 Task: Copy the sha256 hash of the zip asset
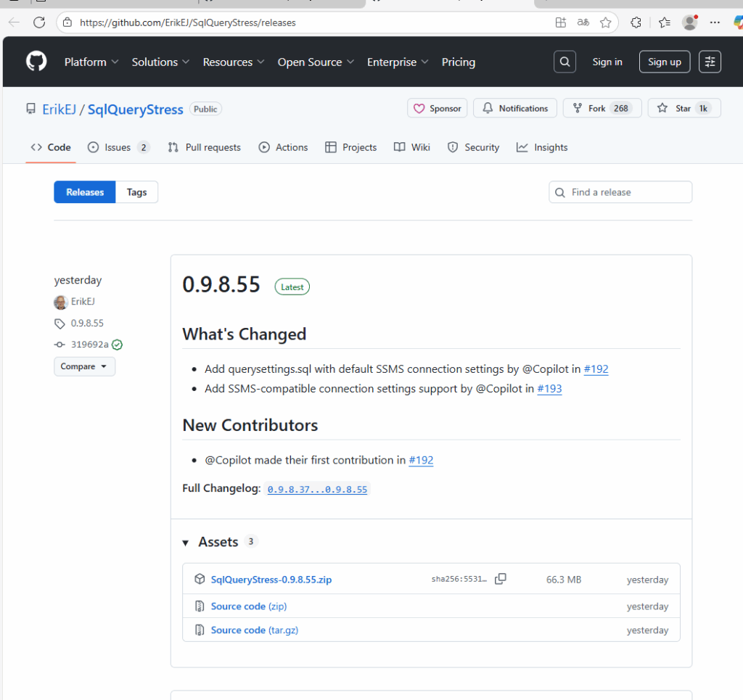pyautogui.click(x=500, y=579)
